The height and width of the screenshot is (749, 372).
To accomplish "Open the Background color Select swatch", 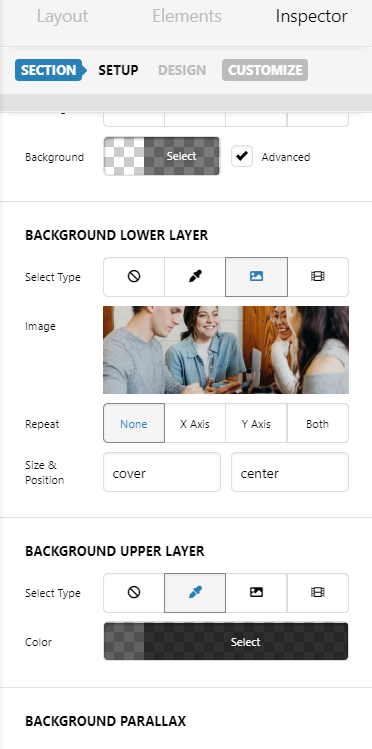I will point(162,156).
